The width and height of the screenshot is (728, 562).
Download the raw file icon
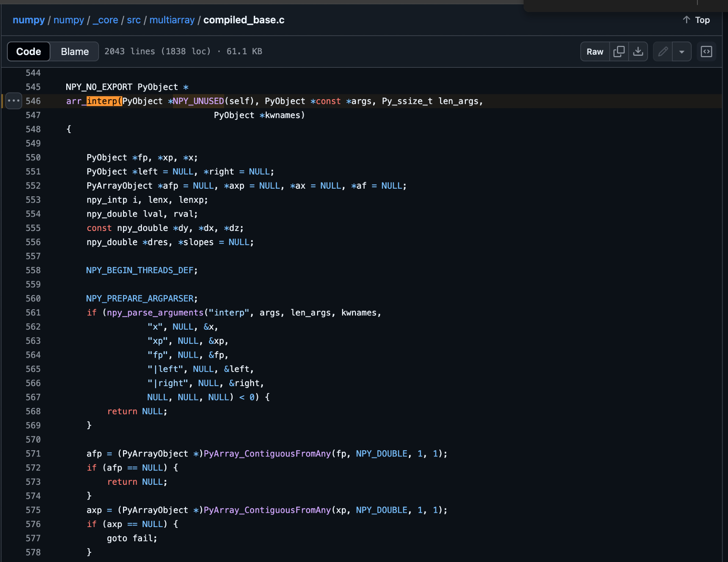point(638,51)
